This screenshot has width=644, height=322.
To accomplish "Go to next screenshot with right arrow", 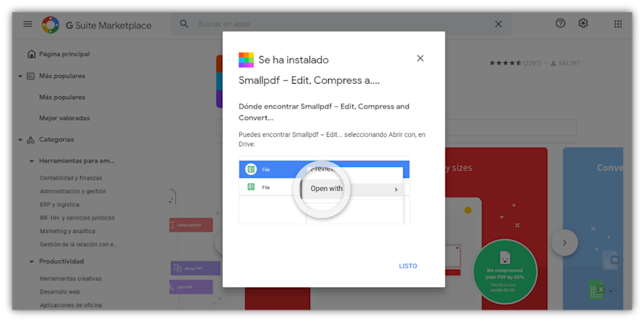I will tap(565, 243).
